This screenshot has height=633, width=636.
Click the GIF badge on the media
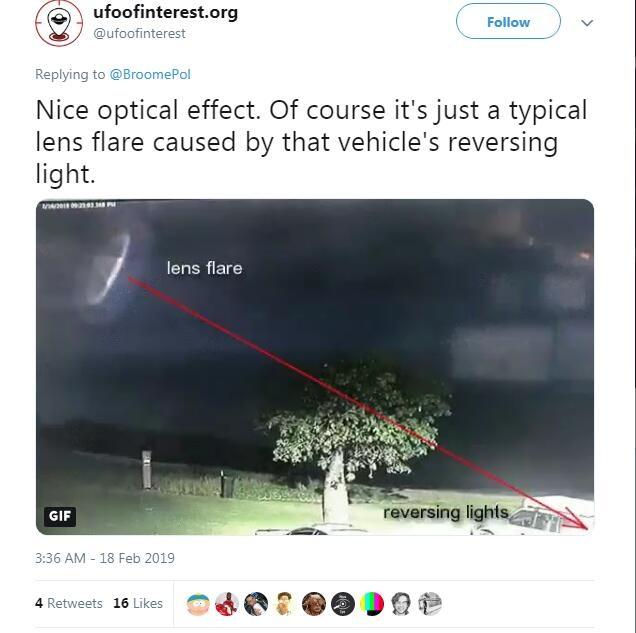(60, 516)
